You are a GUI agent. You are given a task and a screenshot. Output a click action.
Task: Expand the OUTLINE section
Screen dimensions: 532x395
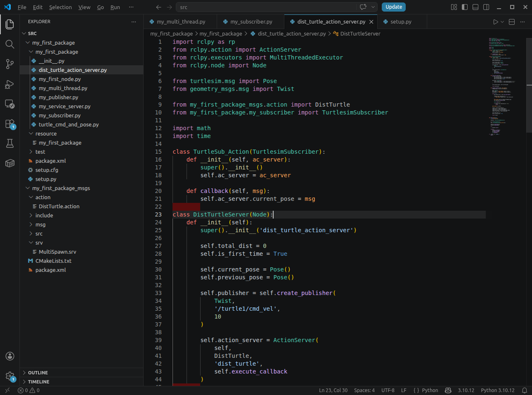81,373
